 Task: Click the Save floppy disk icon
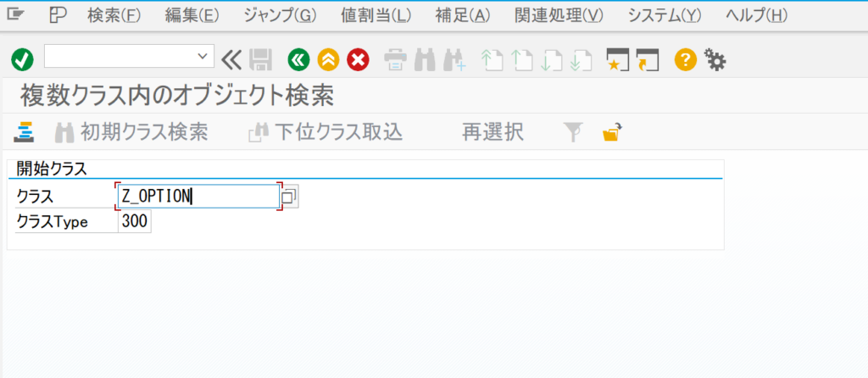tap(260, 59)
